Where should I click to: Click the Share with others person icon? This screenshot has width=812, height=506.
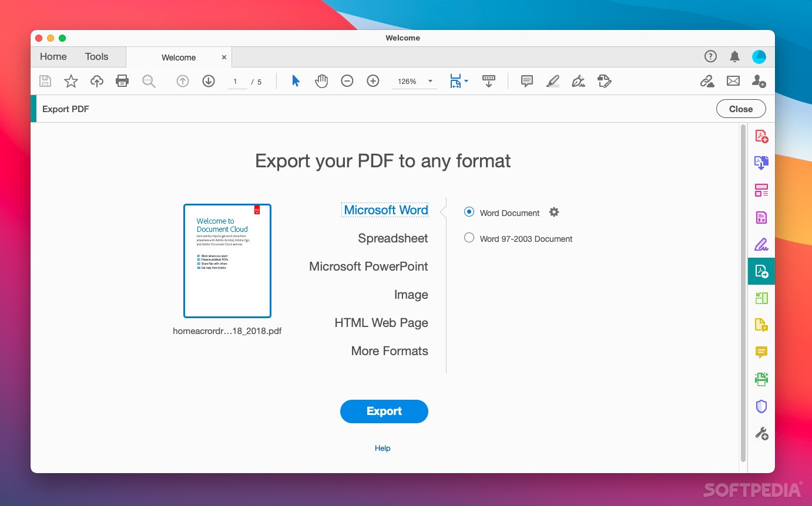(x=759, y=81)
